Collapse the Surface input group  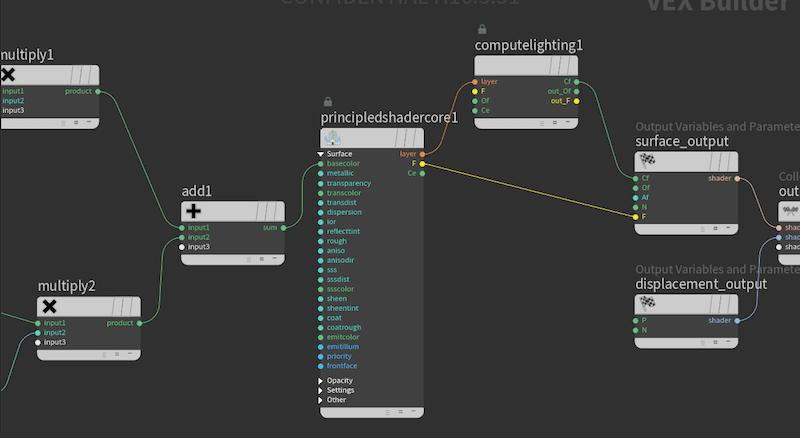pyautogui.click(x=321, y=154)
